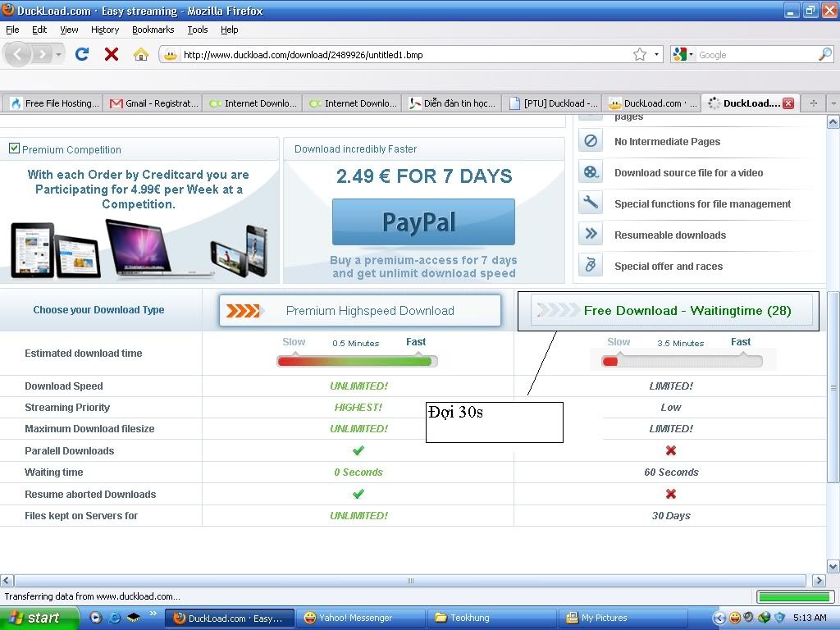Image resolution: width=840 pixels, height=630 pixels.
Task: Click the wrench icon for Special functions
Action: coord(591,203)
